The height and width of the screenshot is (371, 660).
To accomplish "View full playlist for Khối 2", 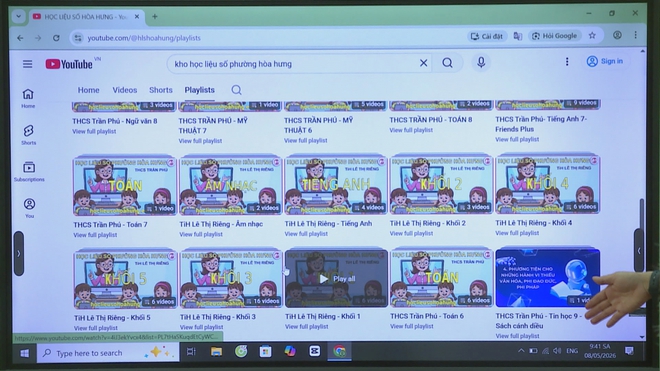I will point(411,233).
